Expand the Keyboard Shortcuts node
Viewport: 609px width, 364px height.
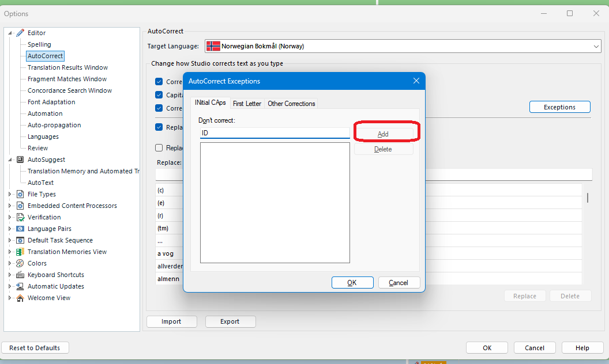(x=10, y=275)
